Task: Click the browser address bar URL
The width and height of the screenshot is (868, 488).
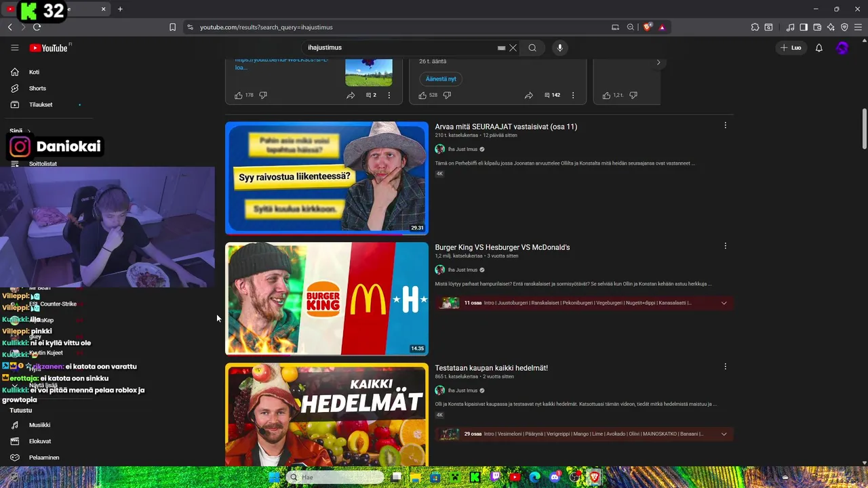Action: click(x=267, y=27)
